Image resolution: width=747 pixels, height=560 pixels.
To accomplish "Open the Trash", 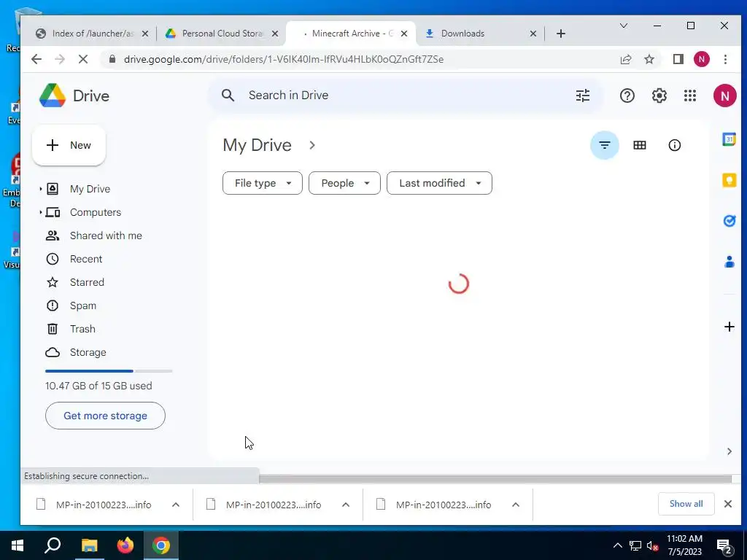I will 82,329.
